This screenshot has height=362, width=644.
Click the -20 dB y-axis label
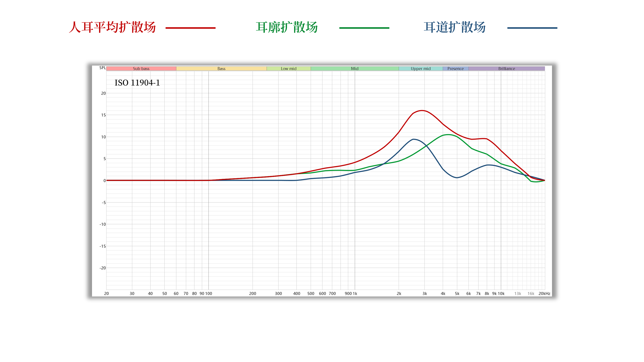pyautogui.click(x=102, y=268)
